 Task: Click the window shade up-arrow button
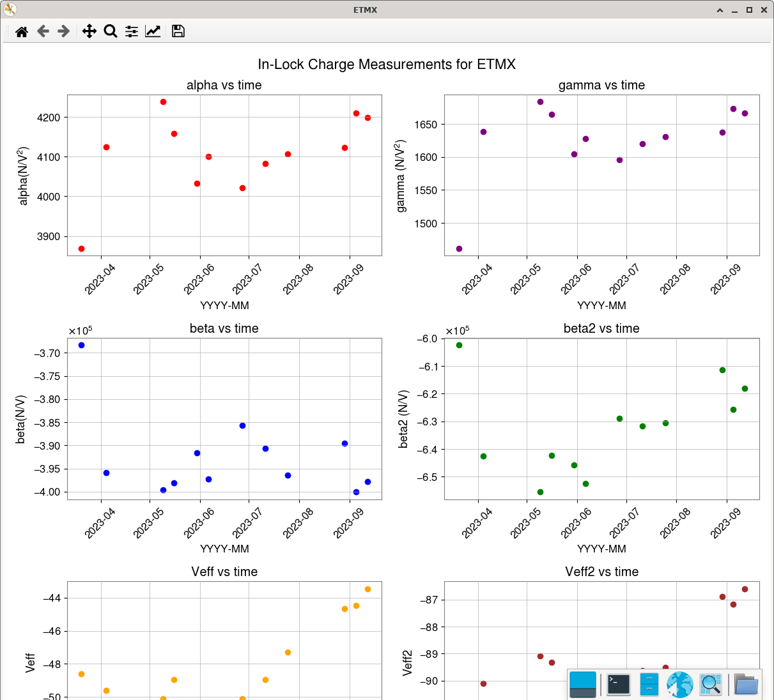(x=720, y=10)
